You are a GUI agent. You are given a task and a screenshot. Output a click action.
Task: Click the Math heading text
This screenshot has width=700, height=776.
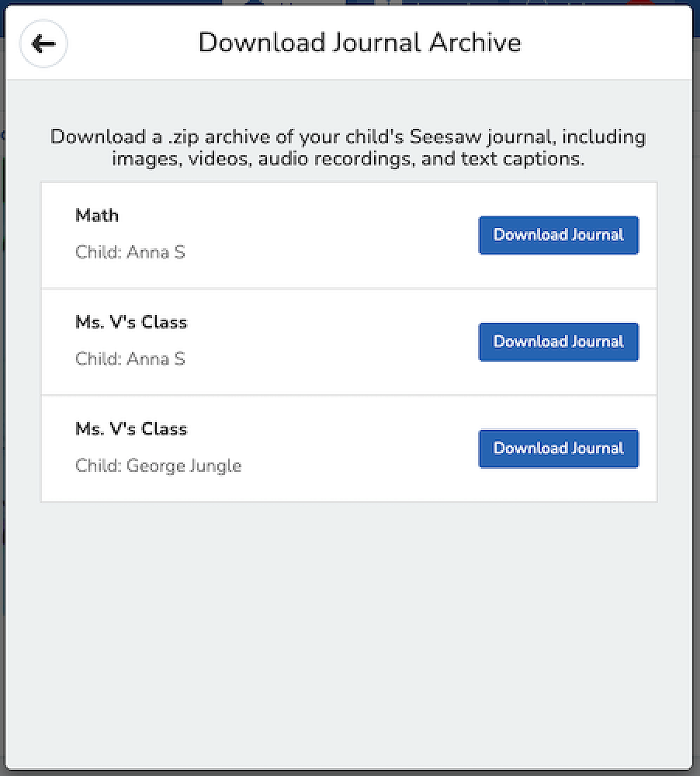click(x=96, y=216)
